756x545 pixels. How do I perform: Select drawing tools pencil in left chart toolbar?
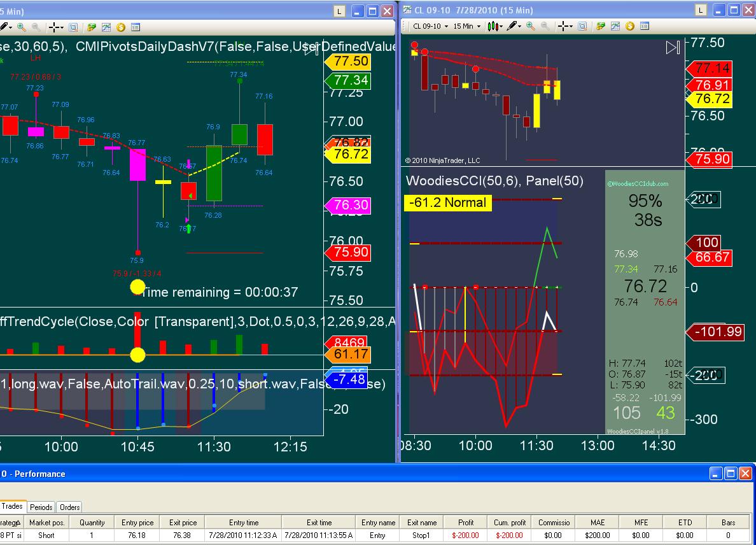[4, 27]
